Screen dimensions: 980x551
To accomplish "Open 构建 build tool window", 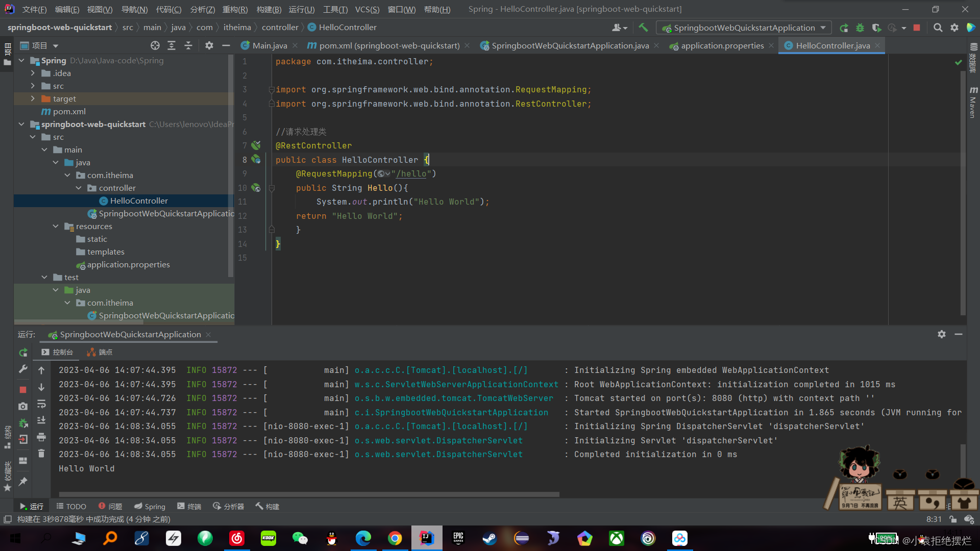I will tap(267, 506).
